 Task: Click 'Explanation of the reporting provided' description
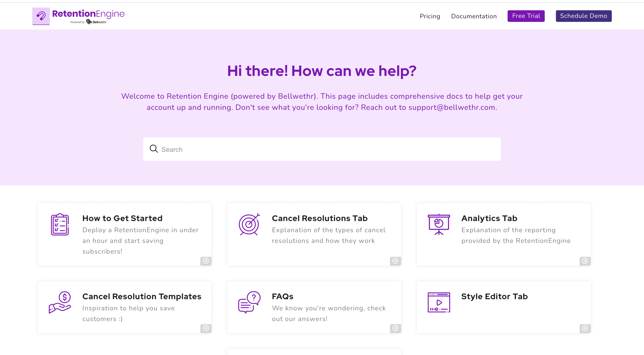point(516,235)
